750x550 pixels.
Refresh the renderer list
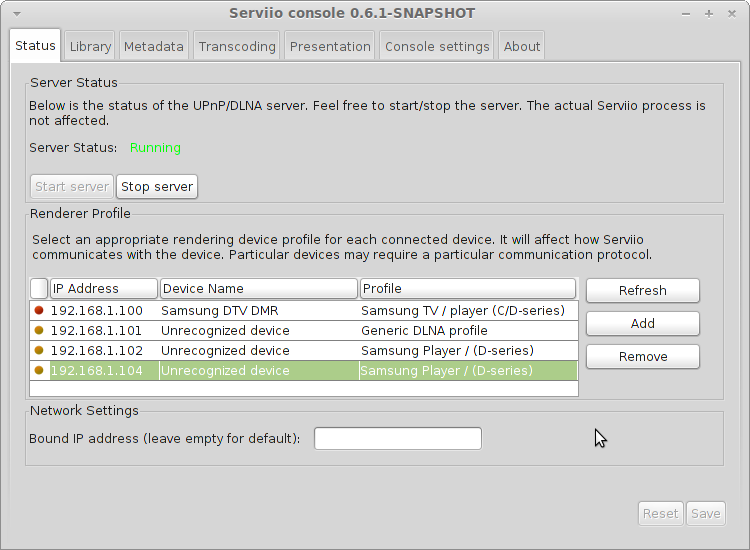(x=643, y=290)
